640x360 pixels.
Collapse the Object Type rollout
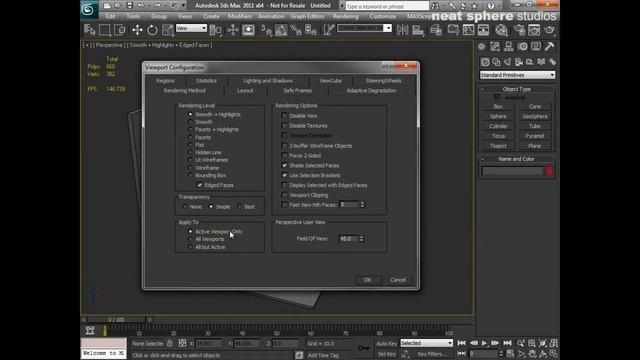coord(517,89)
